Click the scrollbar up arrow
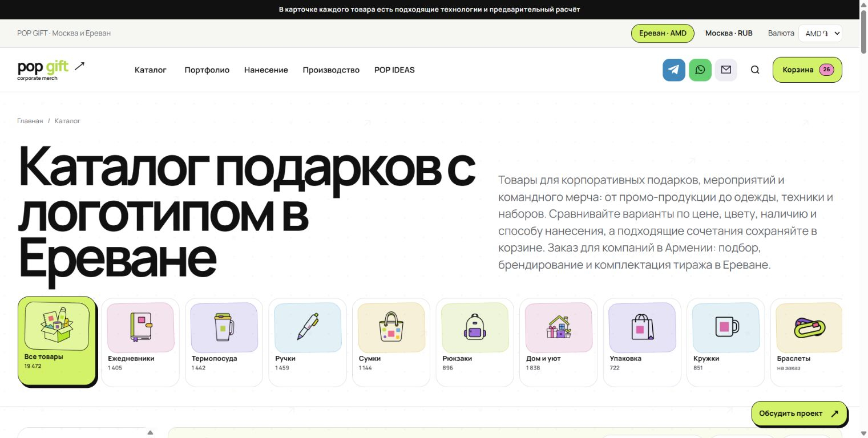 click(x=863, y=5)
